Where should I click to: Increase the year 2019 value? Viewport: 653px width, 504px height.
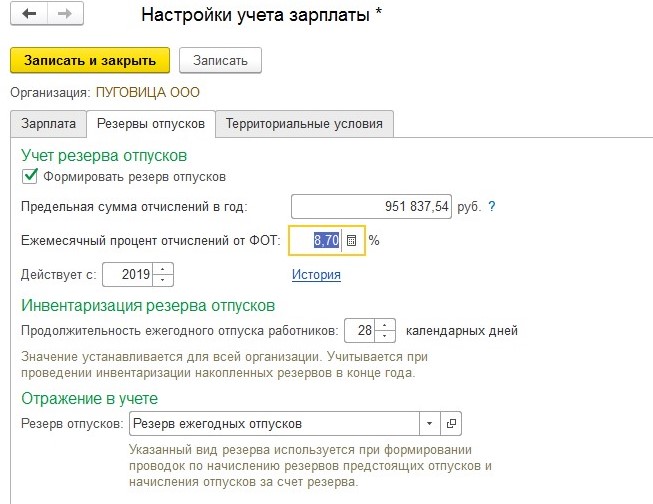coord(165,269)
